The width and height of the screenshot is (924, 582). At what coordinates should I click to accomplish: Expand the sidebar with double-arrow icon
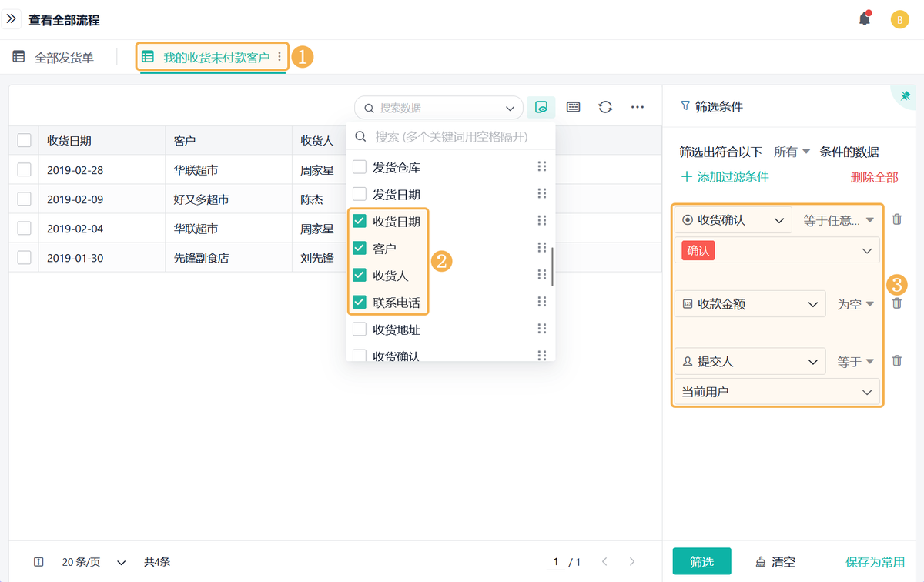[x=12, y=19]
